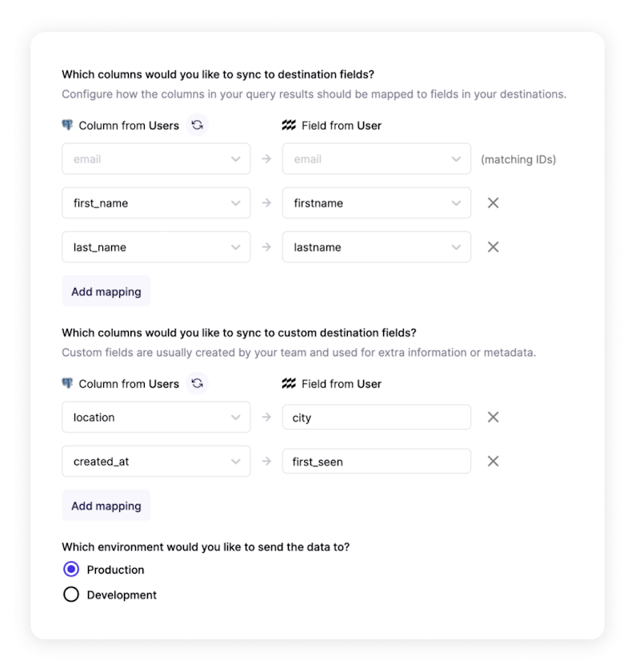Viewport: 640px width, 672px height.
Task: Select the Development environment radio
Action: 71,594
